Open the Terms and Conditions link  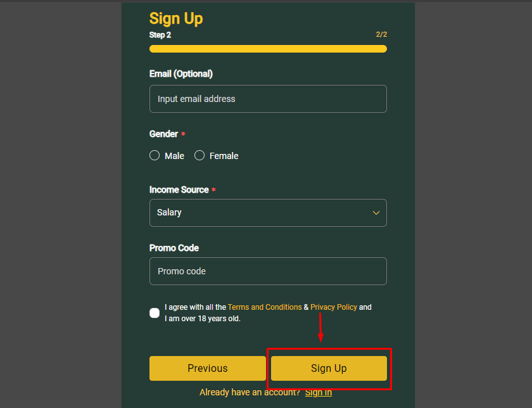point(265,307)
